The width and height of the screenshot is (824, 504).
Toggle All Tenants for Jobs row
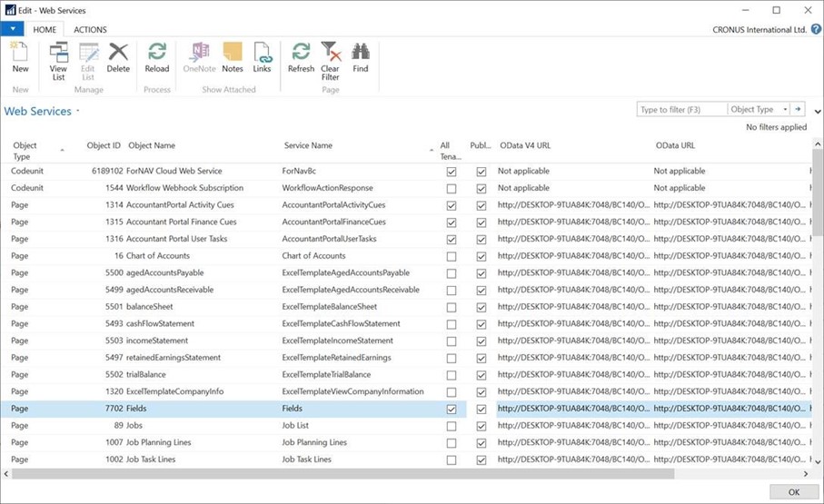452,426
